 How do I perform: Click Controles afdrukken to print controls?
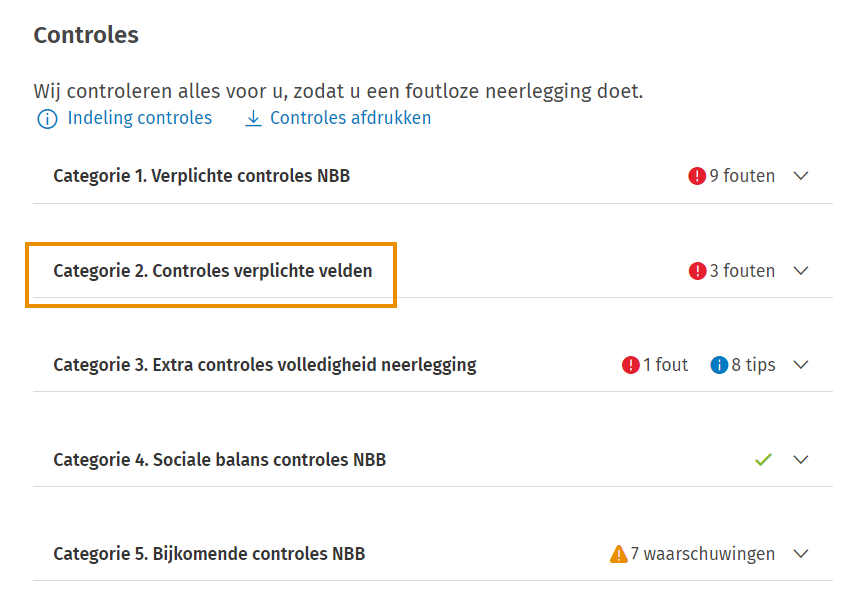pos(350,117)
